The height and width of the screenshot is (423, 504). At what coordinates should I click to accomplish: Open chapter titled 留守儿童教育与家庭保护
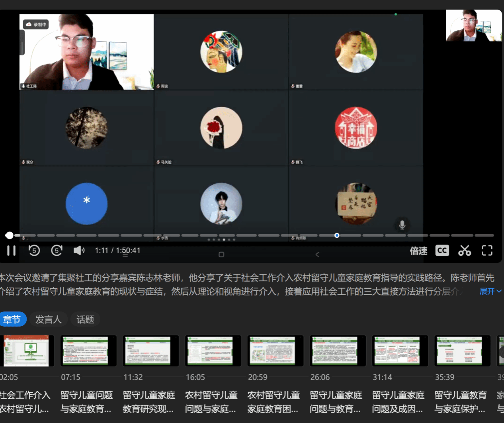[460, 401]
